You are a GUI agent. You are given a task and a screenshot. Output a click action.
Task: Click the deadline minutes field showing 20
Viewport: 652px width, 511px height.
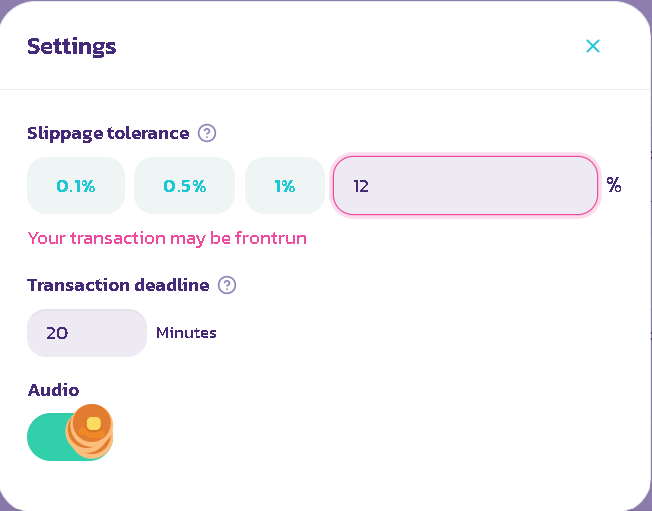click(x=87, y=333)
